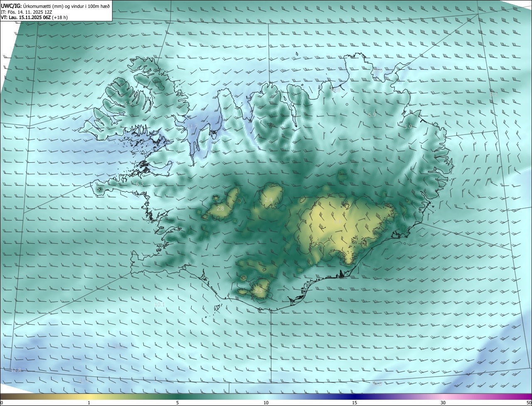Click the 6.3 value label on the map
Image resolution: width=532 pixels, height=406 pixels.
click(140, 183)
